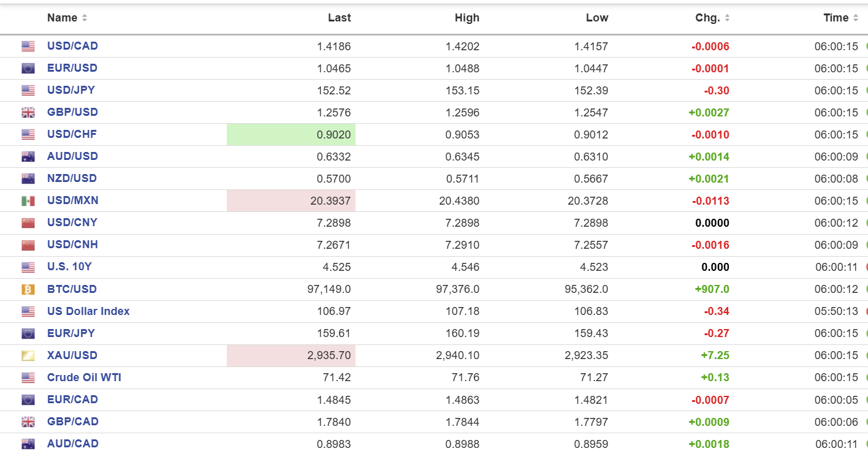This screenshot has height=451, width=868.
Task: Click the Australia flag icon by AUD/USD
Action: [x=28, y=157]
